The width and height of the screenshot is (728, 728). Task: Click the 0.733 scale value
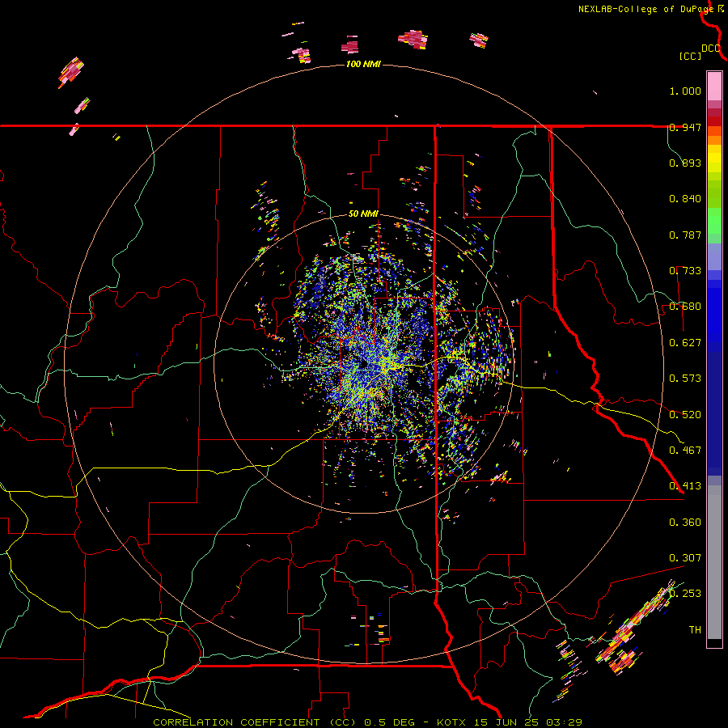coord(685,271)
